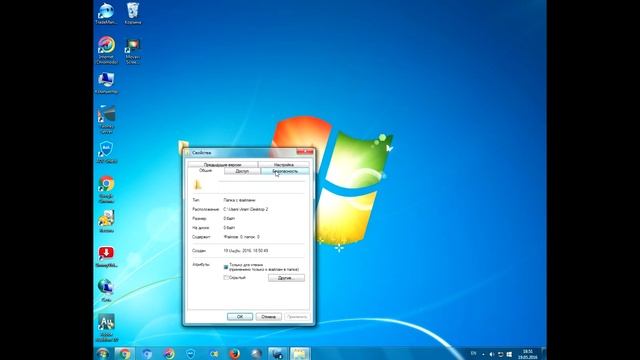Screen dimensions: 640x360
Task: Click OK in the Свойства dialog
Action: click(x=240, y=317)
